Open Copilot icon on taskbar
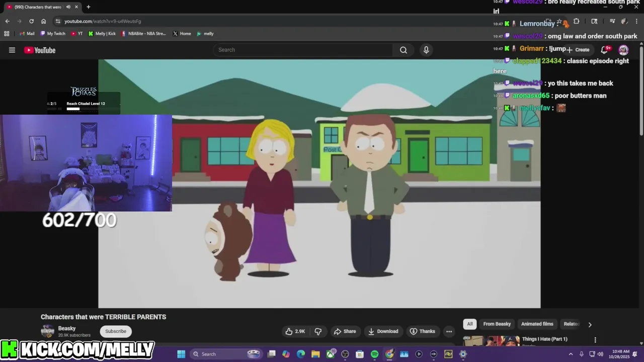This screenshot has height=362, width=644. [286, 354]
